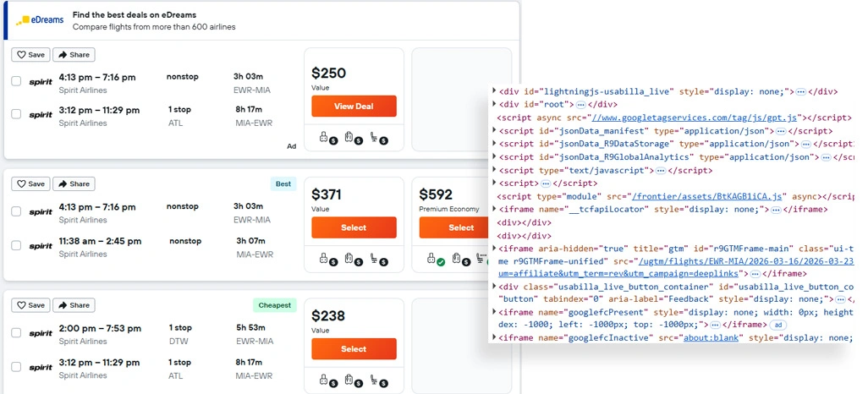Screen dimensions: 868x394
Task: Select the $592 Premium Economy fare
Action: pos(461,227)
